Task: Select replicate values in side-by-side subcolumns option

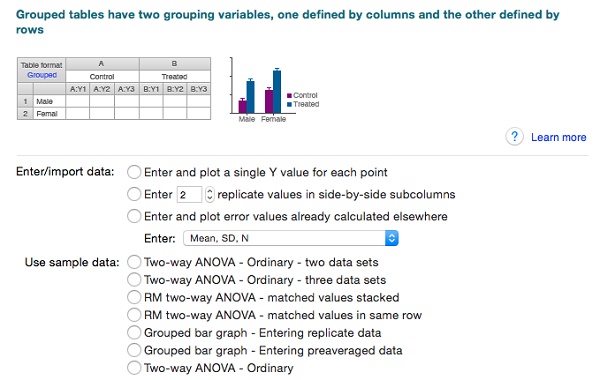Action: (x=134, y=194)
